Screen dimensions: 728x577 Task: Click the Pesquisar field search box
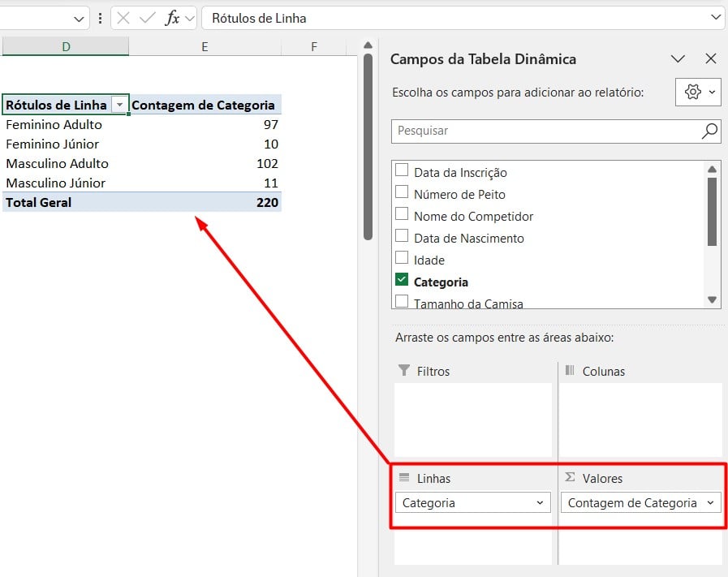(544, 131)
